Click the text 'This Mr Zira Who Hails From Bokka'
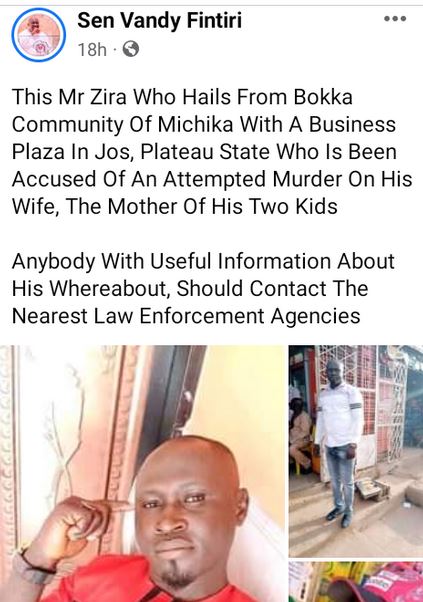 tap(182, 97)
